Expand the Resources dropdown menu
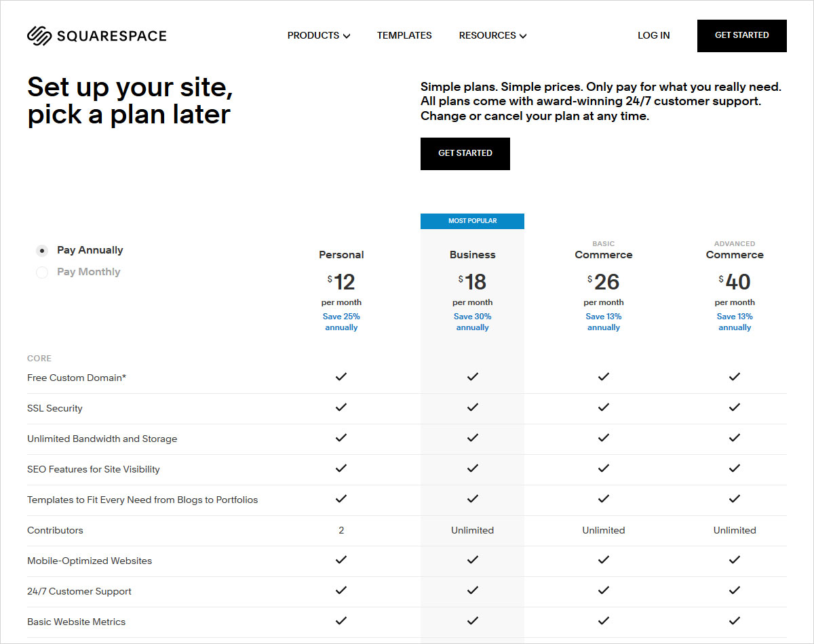814x644 pixels. pyautogui.click(x=492, y=35)
